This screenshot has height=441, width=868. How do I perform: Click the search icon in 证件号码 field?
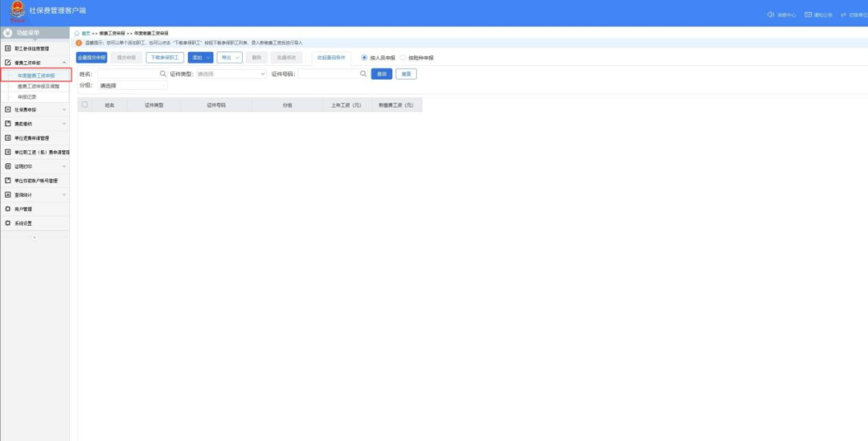pos(363,74)
